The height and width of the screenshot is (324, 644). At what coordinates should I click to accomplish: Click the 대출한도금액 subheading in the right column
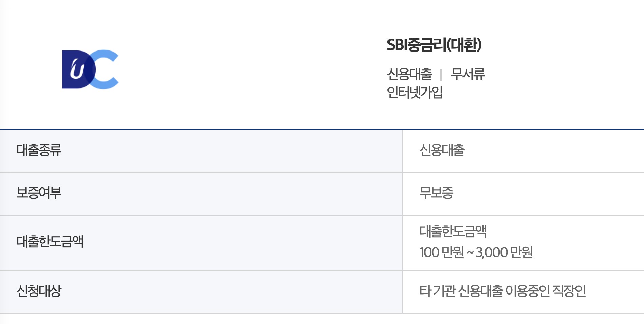[x=453, y=231]
